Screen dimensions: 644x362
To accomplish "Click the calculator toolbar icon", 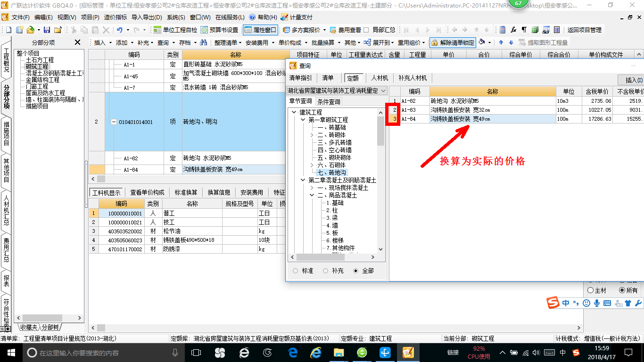I will [503, 30].
